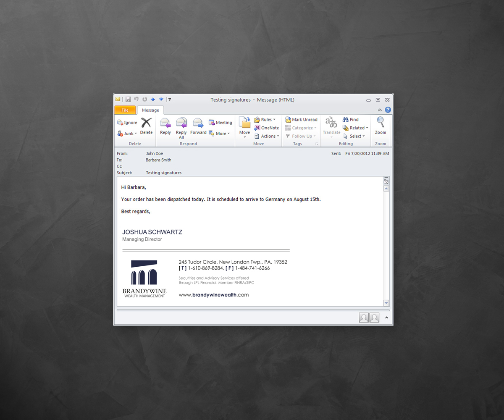Click the Managing Director title text
Image resolution: width=504 pixels, height=420 pixels.
(x=142, y=239)
